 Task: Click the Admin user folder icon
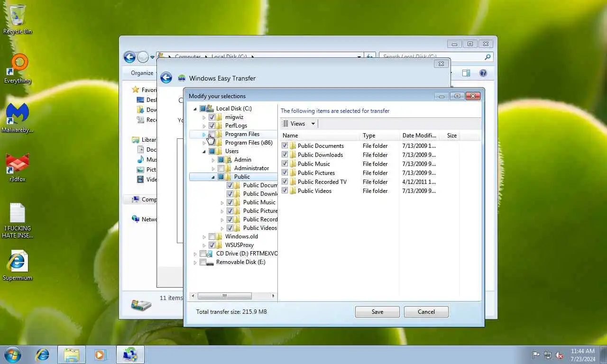click(x=228, y=160)
